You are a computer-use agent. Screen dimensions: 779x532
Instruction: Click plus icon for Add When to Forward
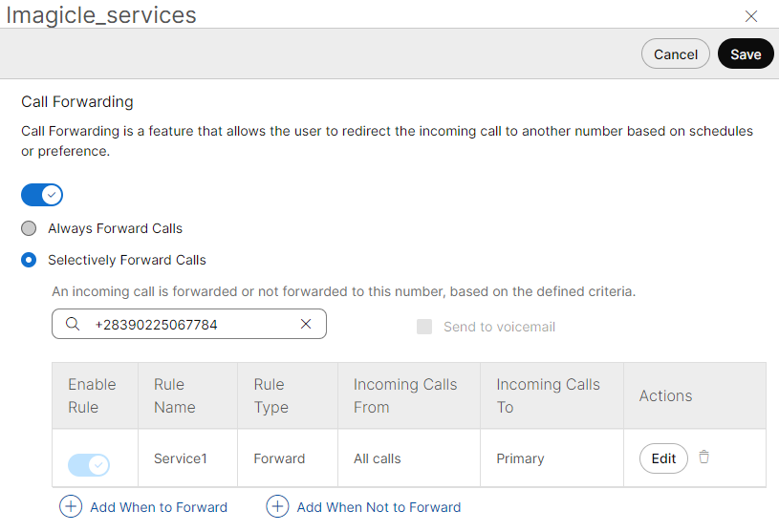71,507
